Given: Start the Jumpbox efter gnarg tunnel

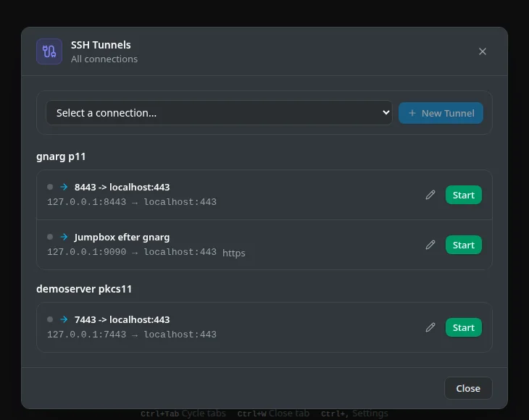Looking at the screenshot, I should point(464,245).
